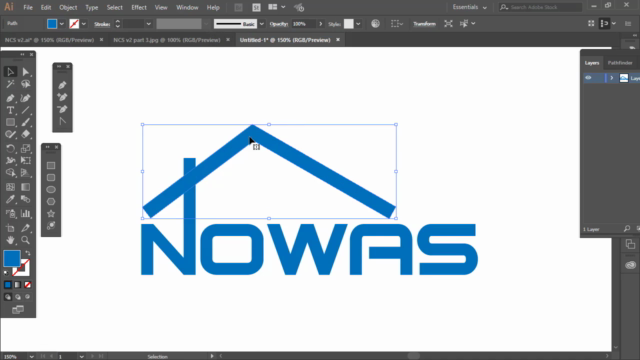Expand the Opacity arrow
Screen dimensions: 640x360
pos(320,24)
